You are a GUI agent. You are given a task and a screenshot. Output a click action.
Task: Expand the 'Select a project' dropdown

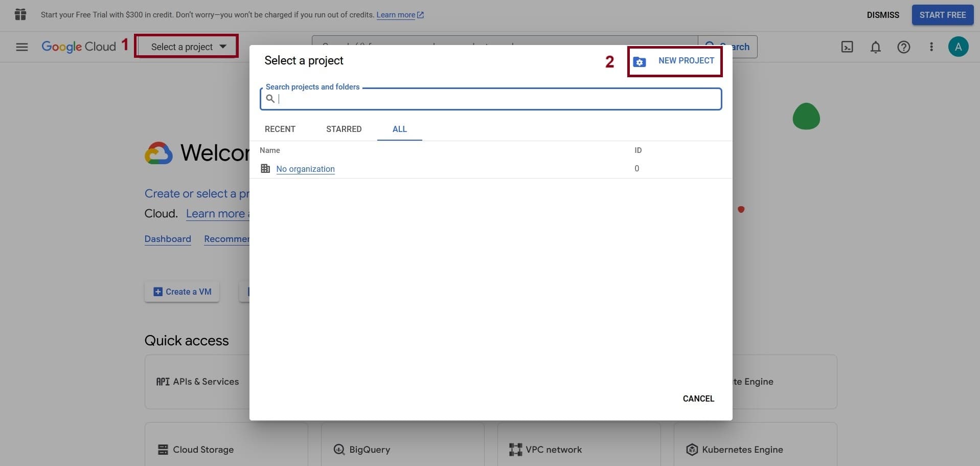click(187, 47)
